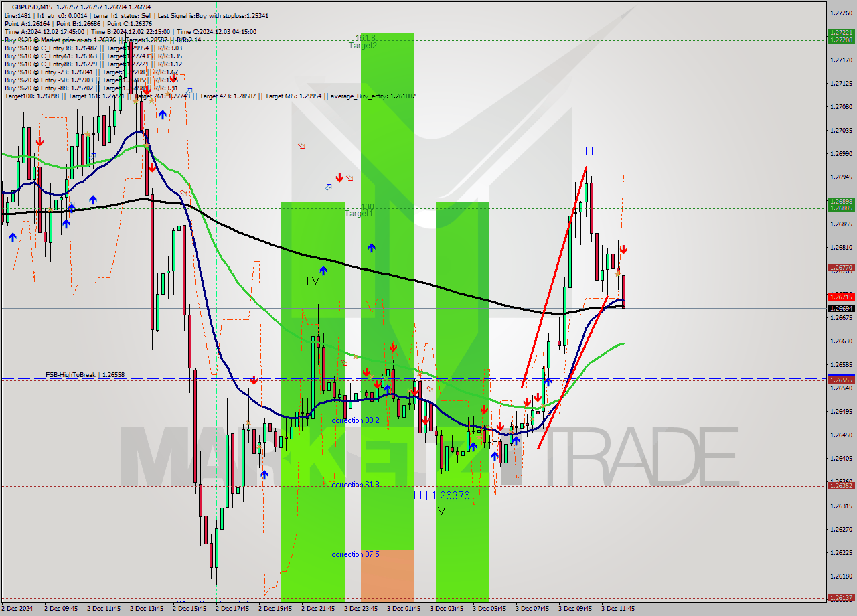Click the 'correction 38.2' label
857x616 pixels.
(356, 420)
